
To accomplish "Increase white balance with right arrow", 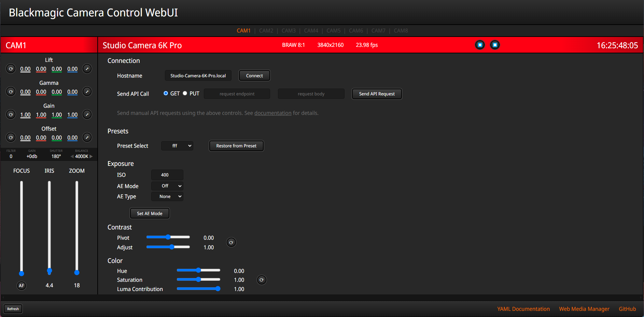I will [x=91, y=156].
